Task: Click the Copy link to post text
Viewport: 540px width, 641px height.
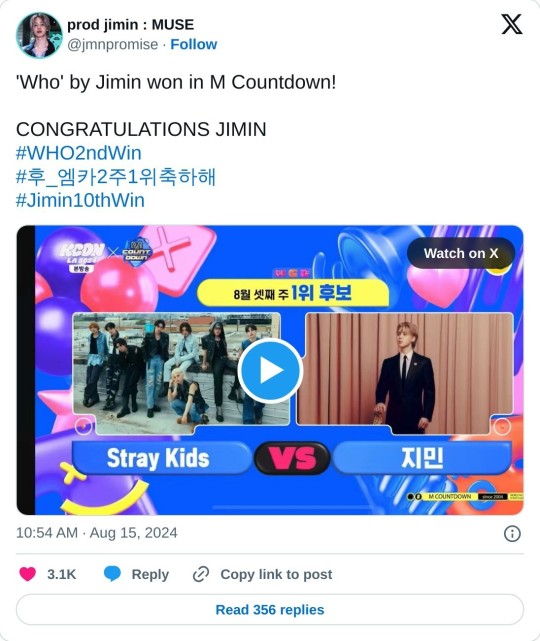Action: point(276,574)
